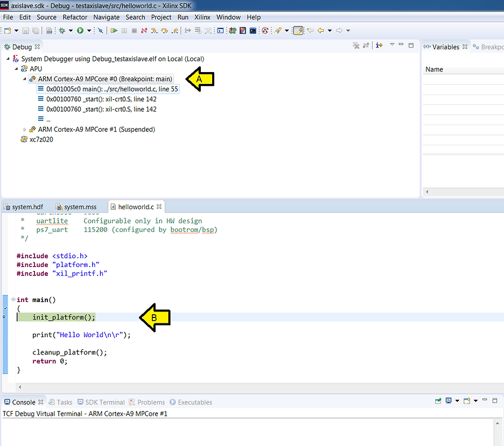Expand the ARM Cortex-A9 MPCore #1 node

pos(24,129)
